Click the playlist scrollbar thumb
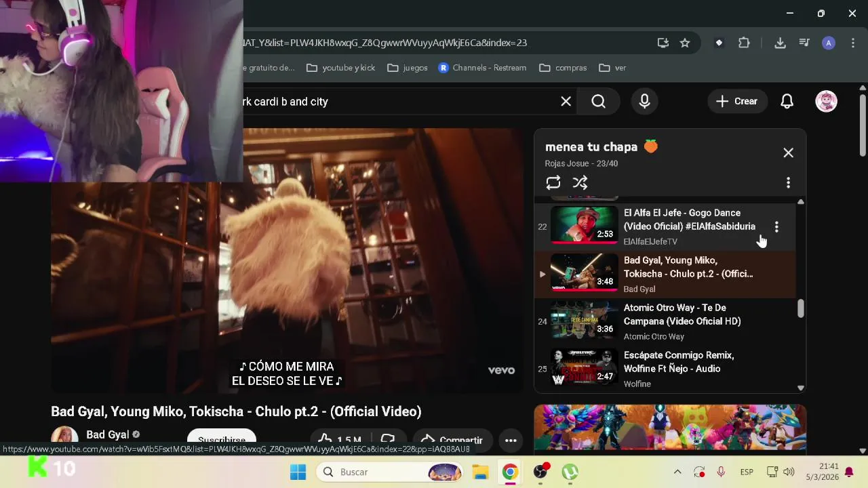This screenshot has height=488, width=868. (801, 308)
